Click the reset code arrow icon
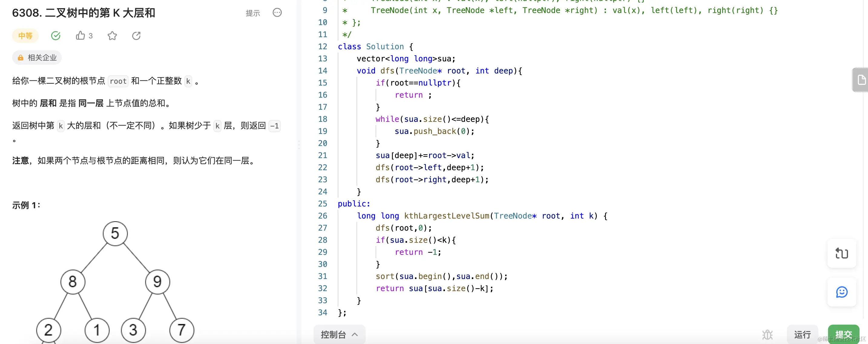The width and height of the screenshot is (868, 344). pos(841,253)
